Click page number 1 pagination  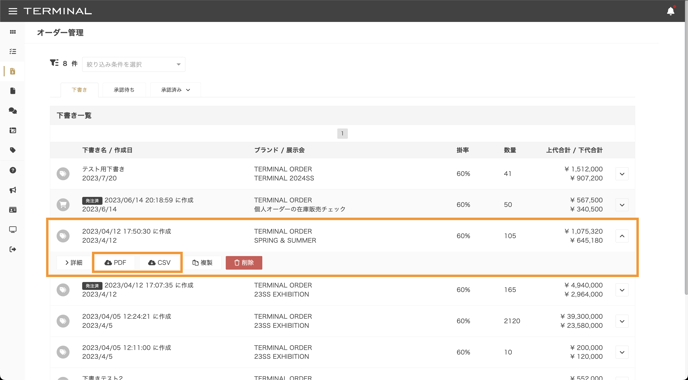pos(342,133)
